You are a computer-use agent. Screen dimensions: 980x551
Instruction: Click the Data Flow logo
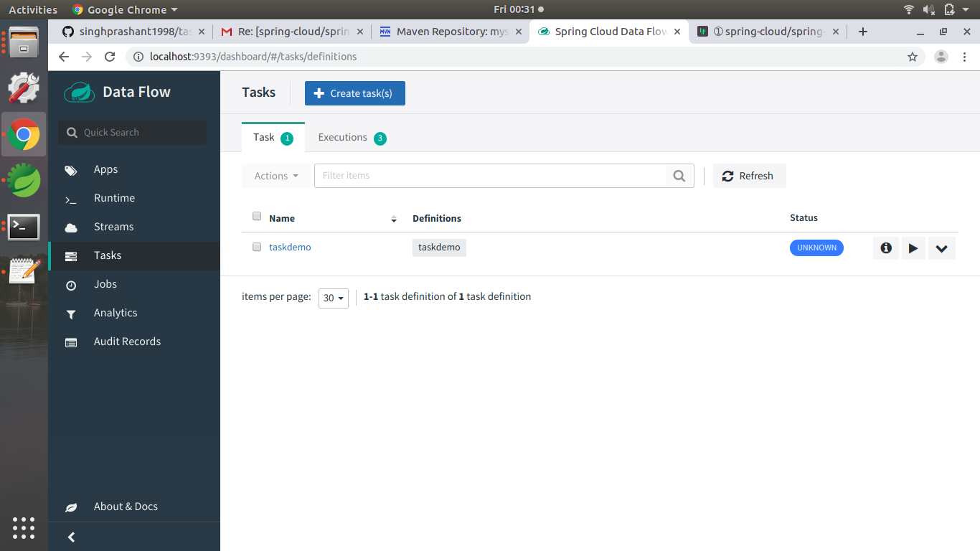pos(118,92)
